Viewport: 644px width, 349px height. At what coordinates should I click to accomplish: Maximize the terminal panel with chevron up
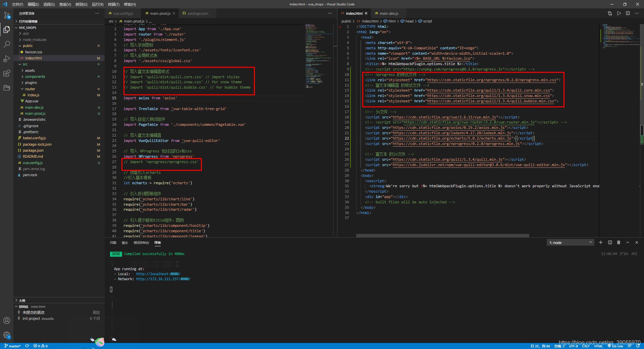[x=628, y=242]
